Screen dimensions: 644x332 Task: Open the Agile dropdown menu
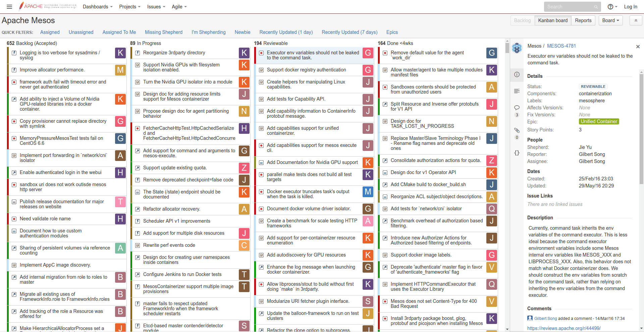click(179, 6)
